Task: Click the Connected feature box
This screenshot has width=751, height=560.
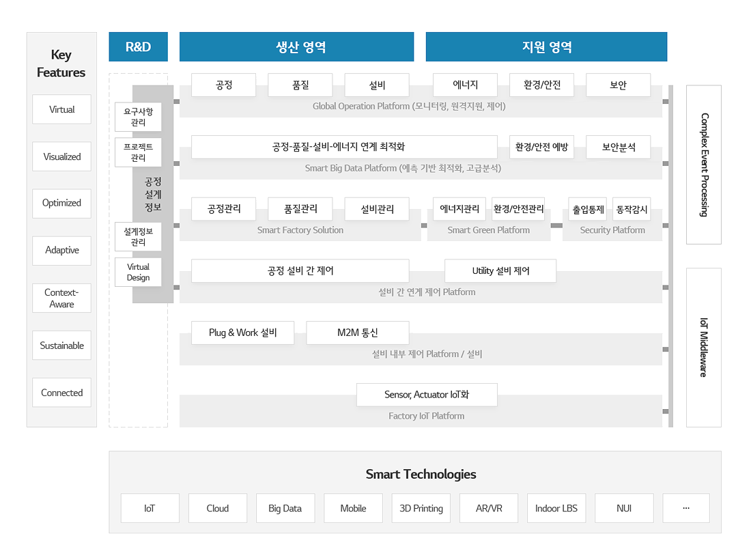Action: pyautogui.click(x=61, y=393)
